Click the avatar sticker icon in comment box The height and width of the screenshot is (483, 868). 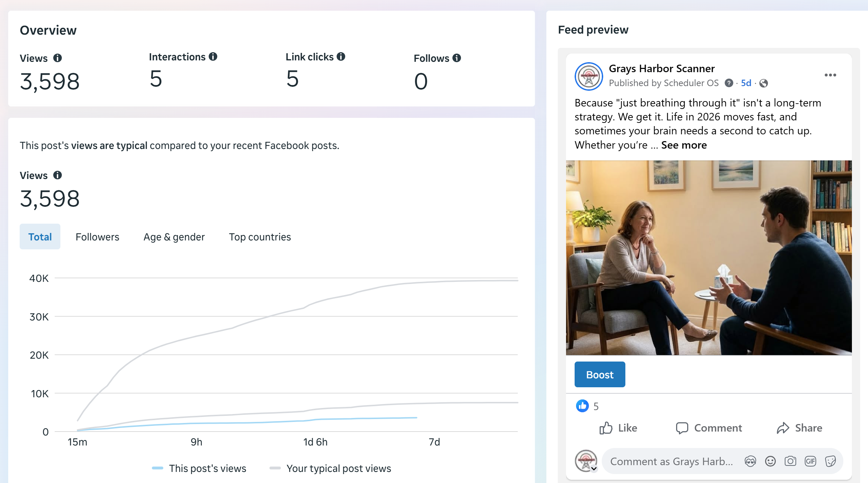click(750, 461)
